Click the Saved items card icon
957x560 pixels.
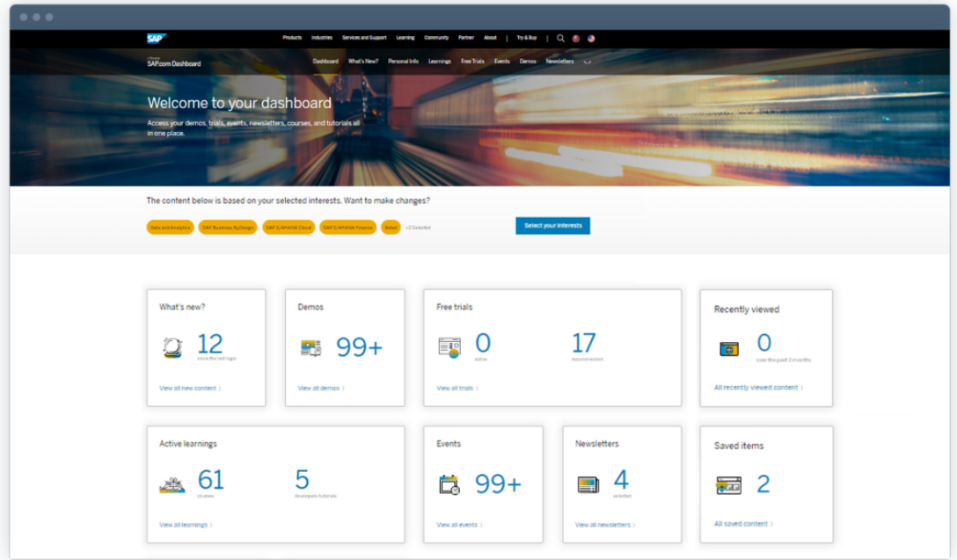[x=728, y=485]
